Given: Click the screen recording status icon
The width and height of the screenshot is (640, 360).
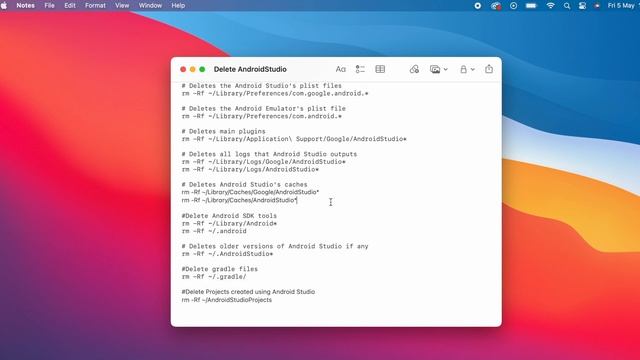Looking at the screenshot, I should [478, 6].
